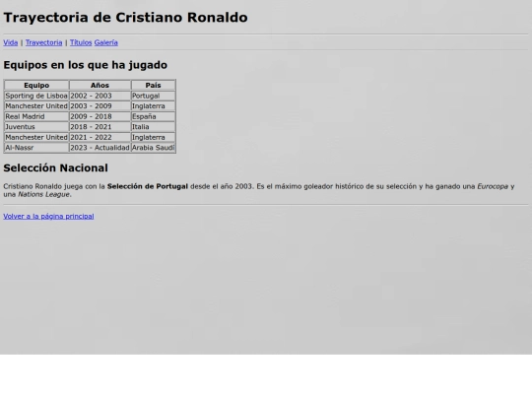The width and height of the screenshot is (532, 399).
Task: Open the Vida link
Action: pos(11,42)
